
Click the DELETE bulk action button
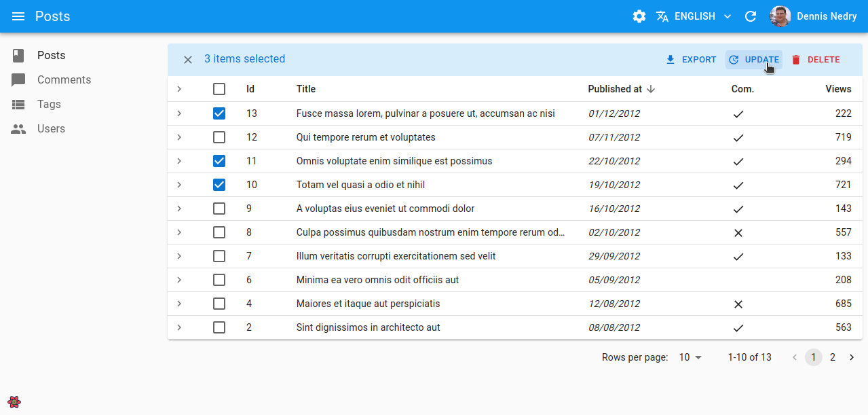click(x=816, y=60)
